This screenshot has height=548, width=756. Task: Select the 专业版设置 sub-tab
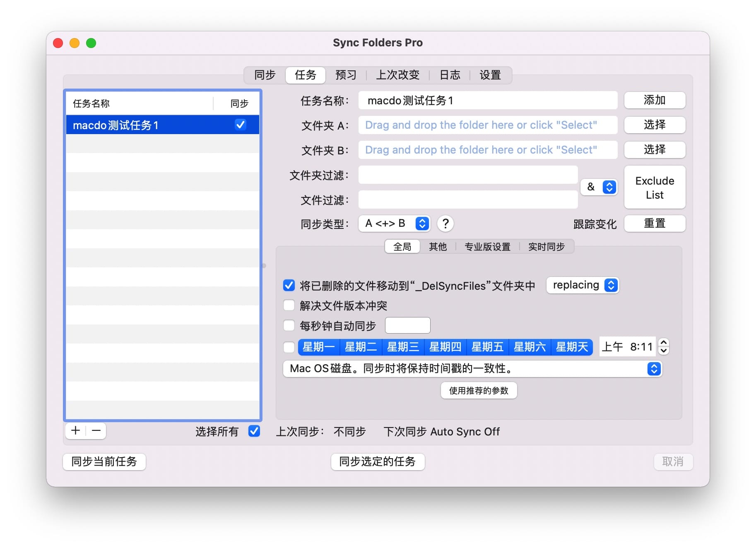tap(487, 247)
